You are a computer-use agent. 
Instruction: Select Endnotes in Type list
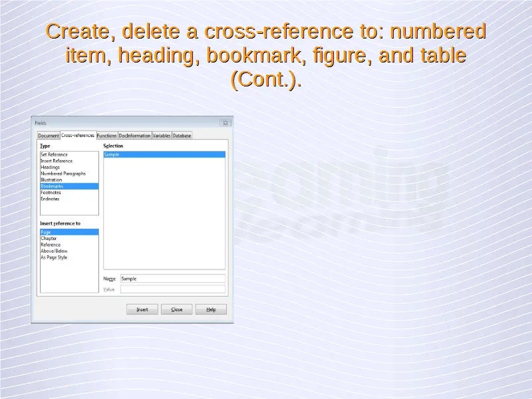click(x=50, y=199)
